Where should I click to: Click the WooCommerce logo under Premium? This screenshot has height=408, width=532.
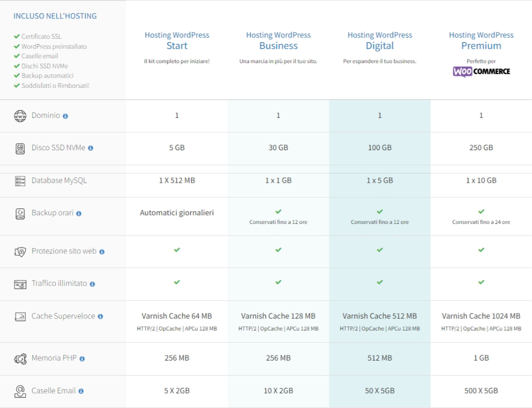point(481,71)
